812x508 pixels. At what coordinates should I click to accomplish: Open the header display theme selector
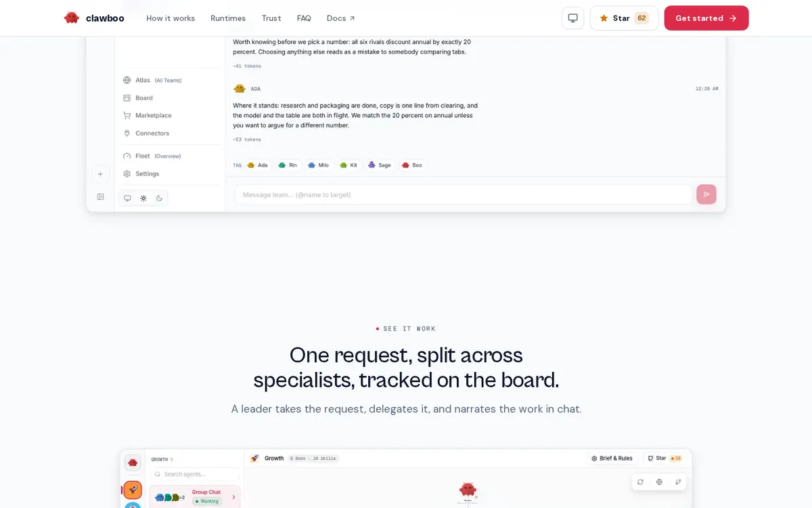click(x=572, y=18)
